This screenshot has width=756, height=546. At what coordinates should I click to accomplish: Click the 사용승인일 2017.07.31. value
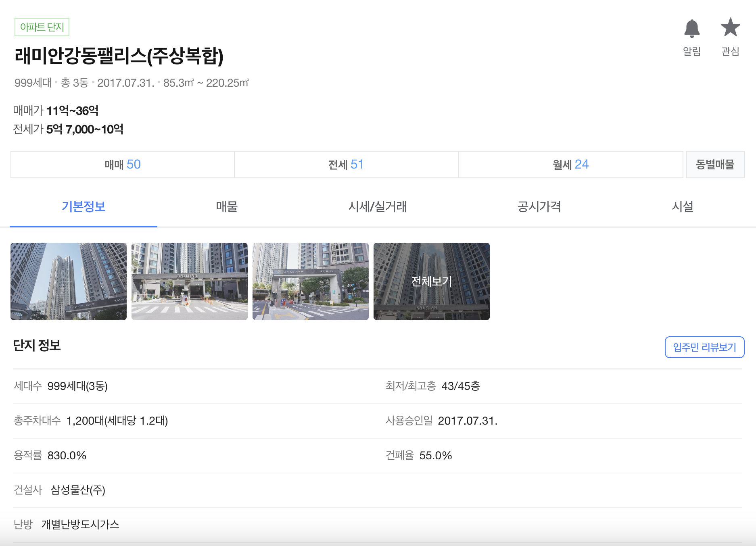468,421
